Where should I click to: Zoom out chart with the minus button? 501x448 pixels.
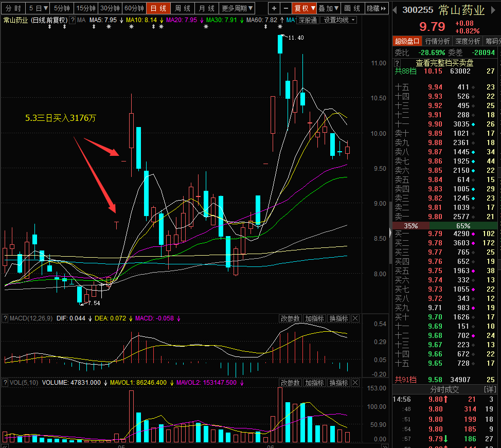click(286, 8)
